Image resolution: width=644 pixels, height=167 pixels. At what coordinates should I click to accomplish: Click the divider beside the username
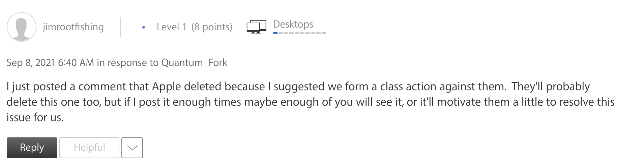click(x=120, y=27)
